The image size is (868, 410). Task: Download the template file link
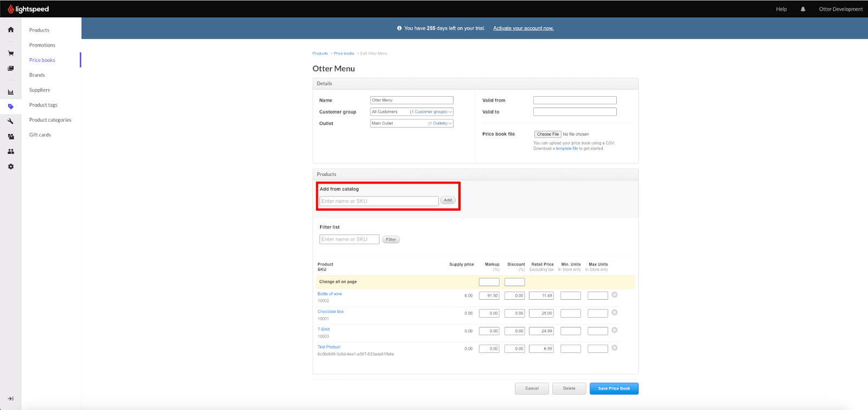tap(567, 148)
